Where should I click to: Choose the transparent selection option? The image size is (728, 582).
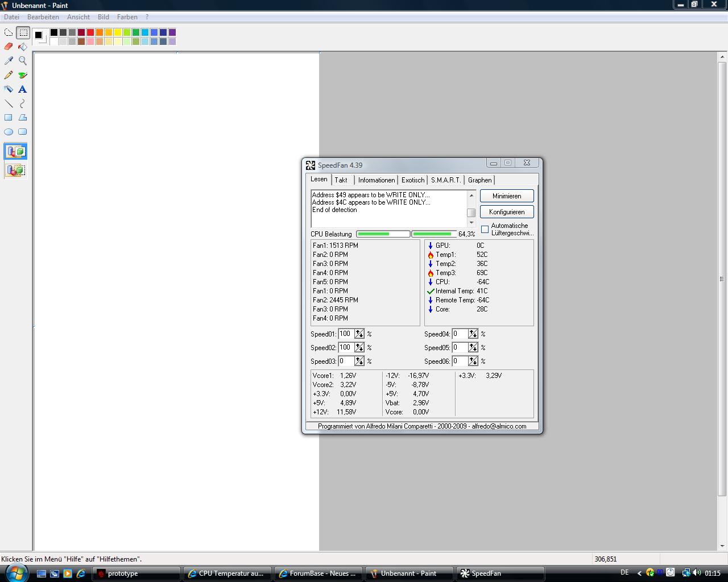(x=15, y=170)
